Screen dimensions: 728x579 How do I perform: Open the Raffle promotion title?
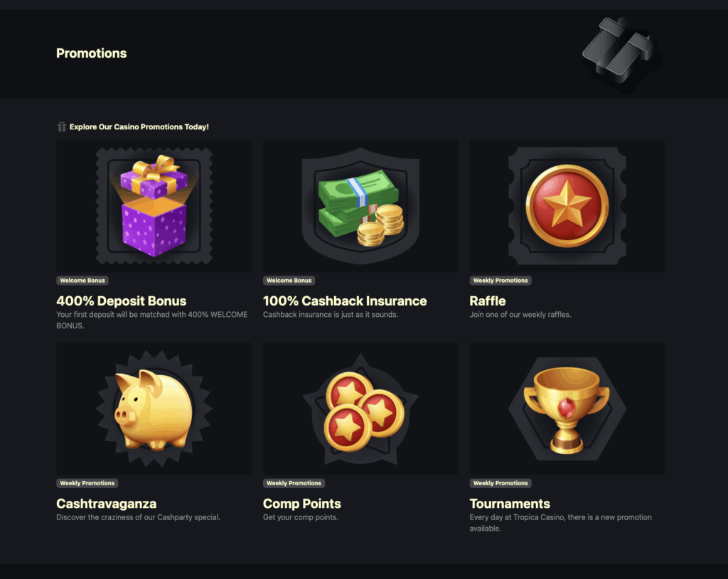[x=488, y=301]
